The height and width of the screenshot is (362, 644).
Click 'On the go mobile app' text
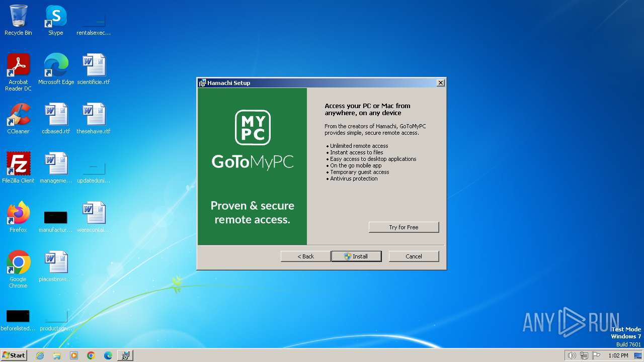tap(356, 165)
